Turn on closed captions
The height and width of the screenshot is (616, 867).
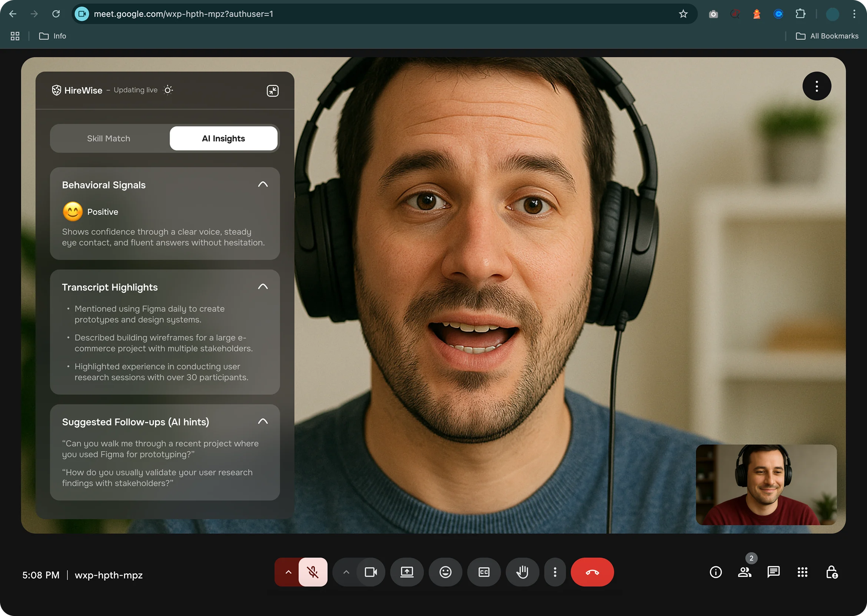484,572
